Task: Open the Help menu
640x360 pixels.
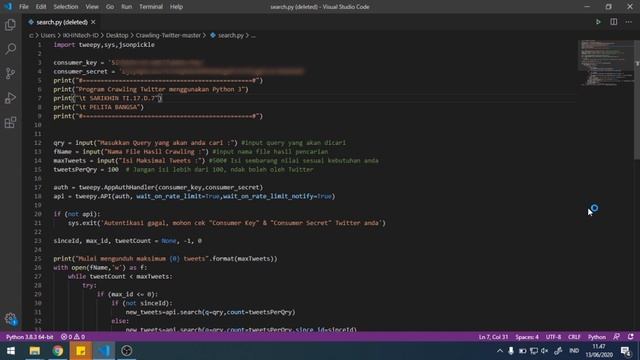Action: click(176, 7)
